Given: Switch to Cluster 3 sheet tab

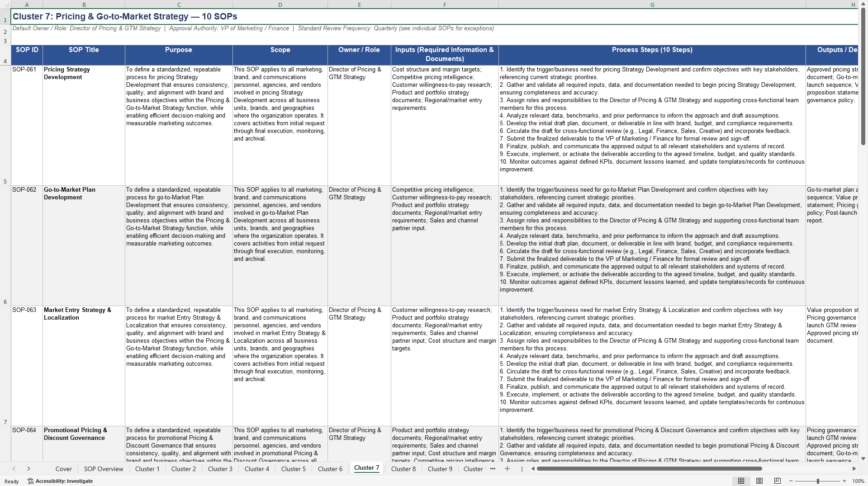Looking at the screenshot, I should pos(220,469).
